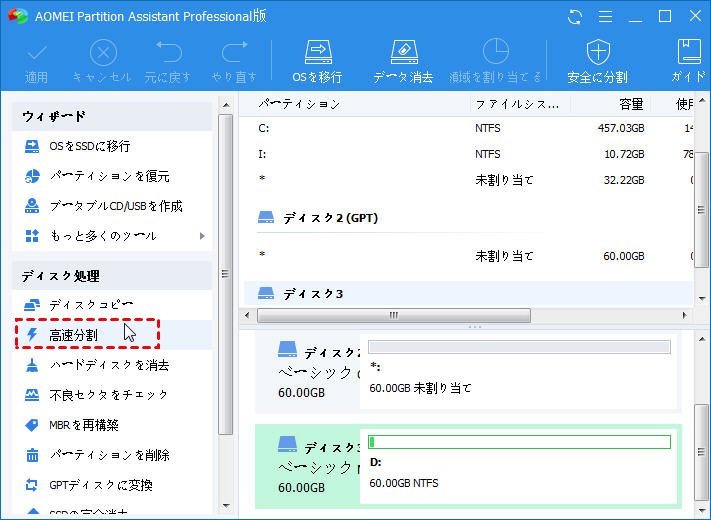Select the ディスク3 header row
The image size is (711, 520).
coord(468,294)
